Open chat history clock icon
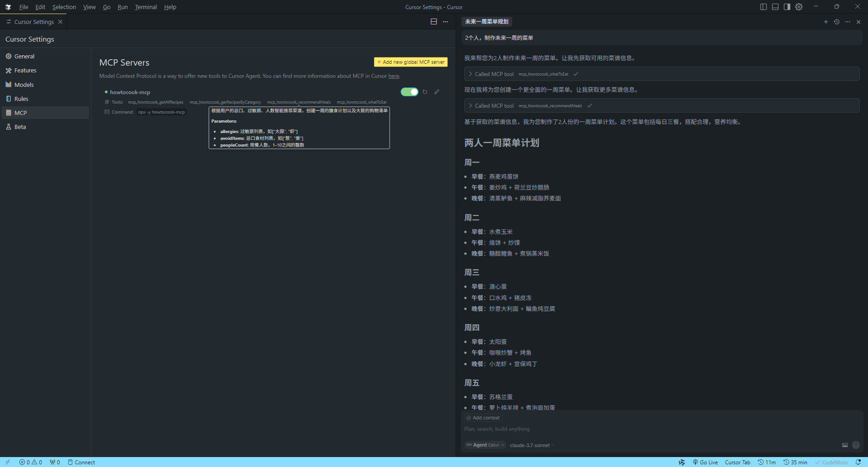 [x=837, y=22]
